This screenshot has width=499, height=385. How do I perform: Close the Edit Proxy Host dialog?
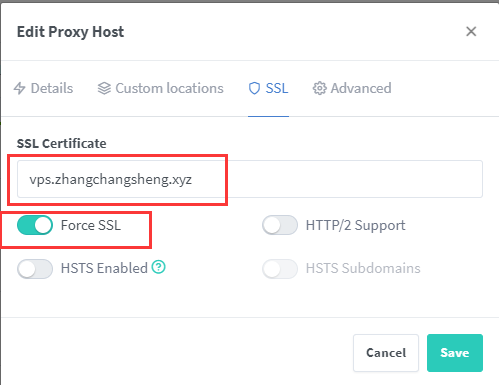471,32
